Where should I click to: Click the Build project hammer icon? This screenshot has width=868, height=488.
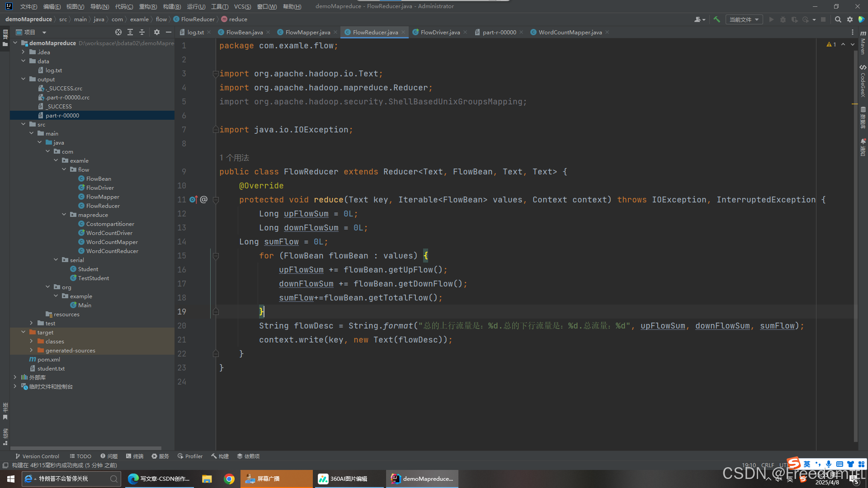click(x=717, y=19)
